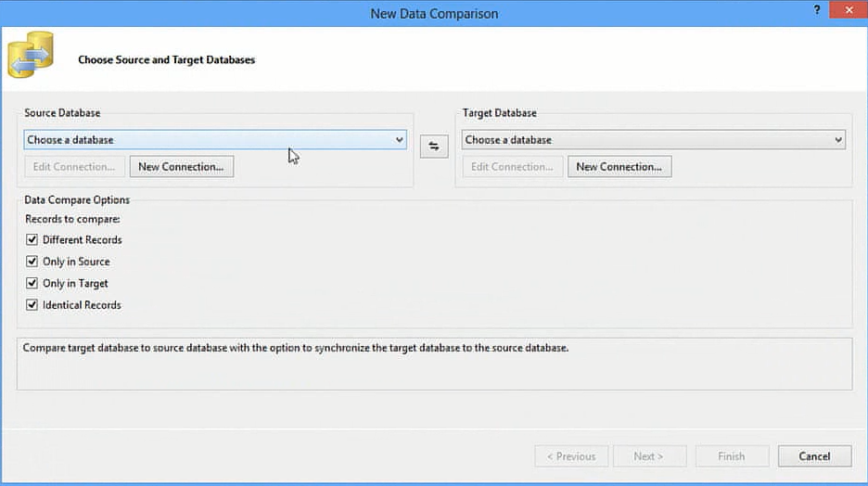Create a New Connection for the target

point(619,167)
